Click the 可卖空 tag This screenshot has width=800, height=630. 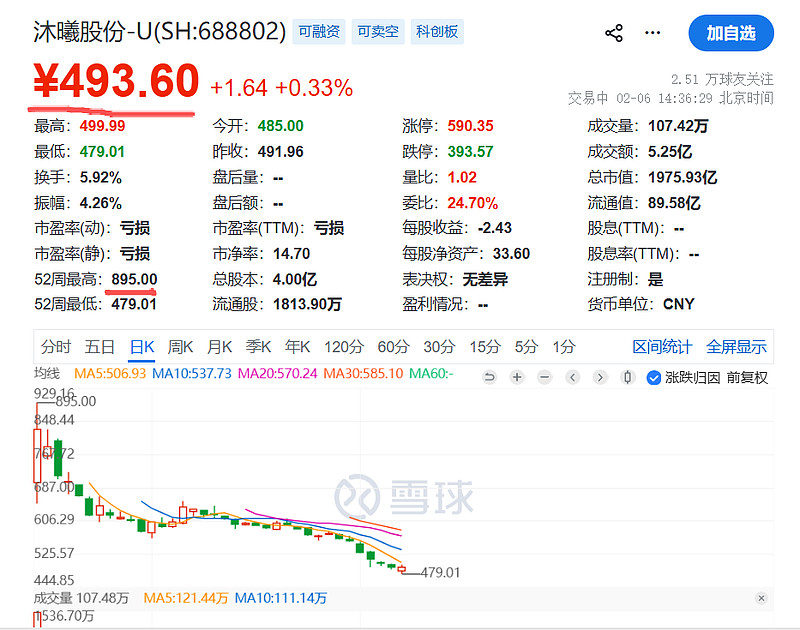(x=378, y=32)
